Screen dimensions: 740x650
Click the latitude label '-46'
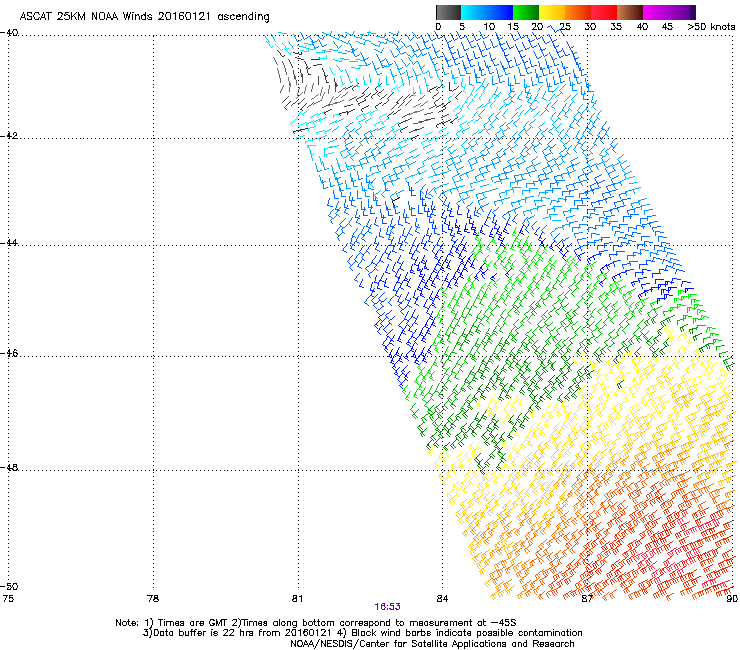point(9,354)
